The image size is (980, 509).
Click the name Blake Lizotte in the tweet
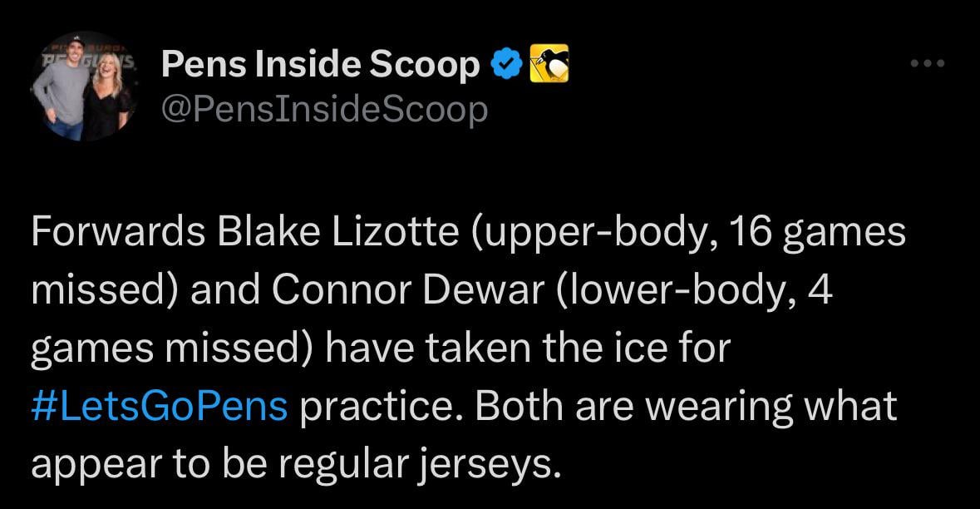(337, 233)
